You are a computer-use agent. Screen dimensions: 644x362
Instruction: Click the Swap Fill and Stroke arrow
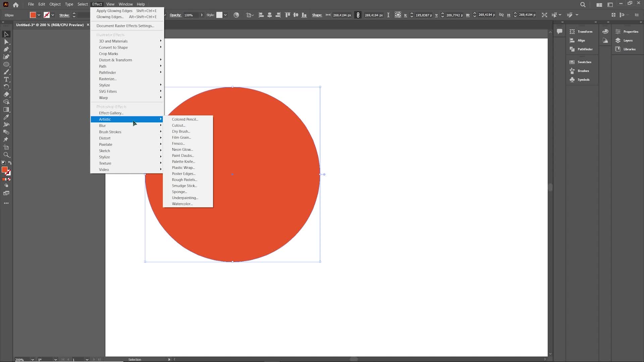point(10,163)
